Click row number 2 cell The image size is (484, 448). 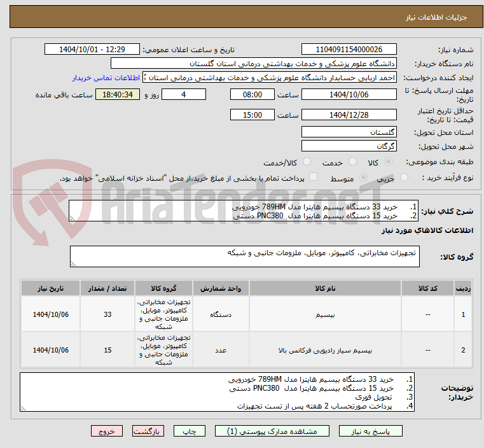(x=463, y=351)
